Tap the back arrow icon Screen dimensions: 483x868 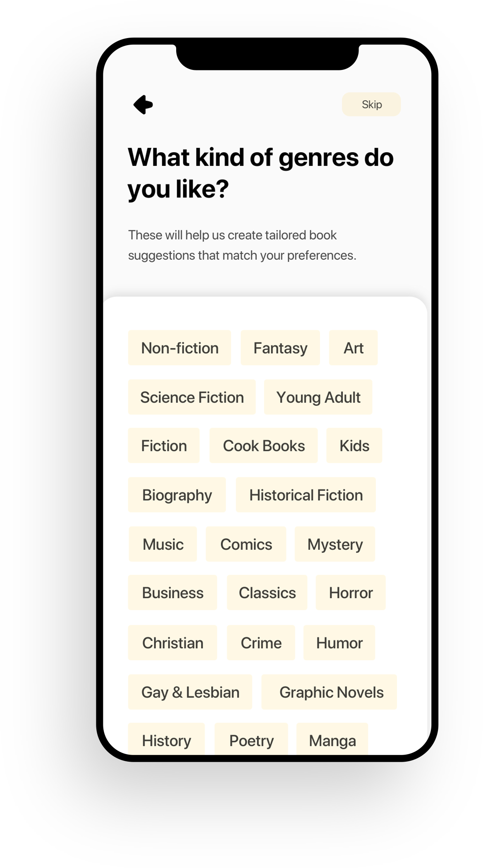[x=143, y=105]
